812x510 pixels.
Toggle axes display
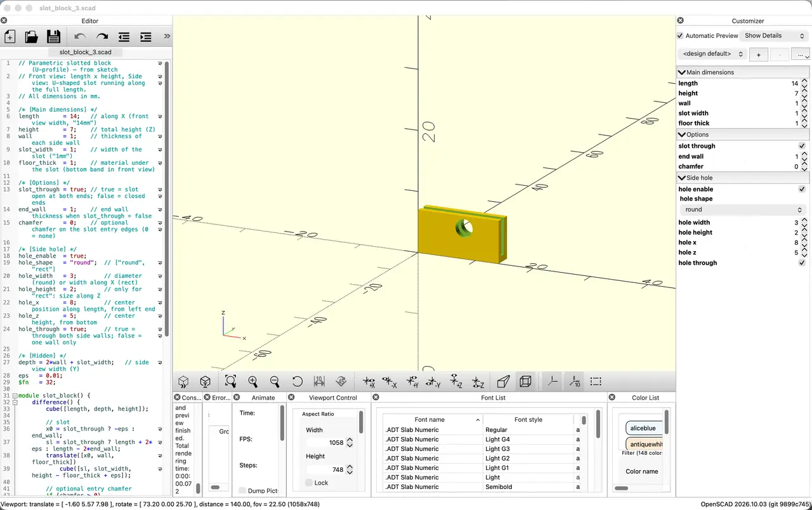click(x=553, y=381)
